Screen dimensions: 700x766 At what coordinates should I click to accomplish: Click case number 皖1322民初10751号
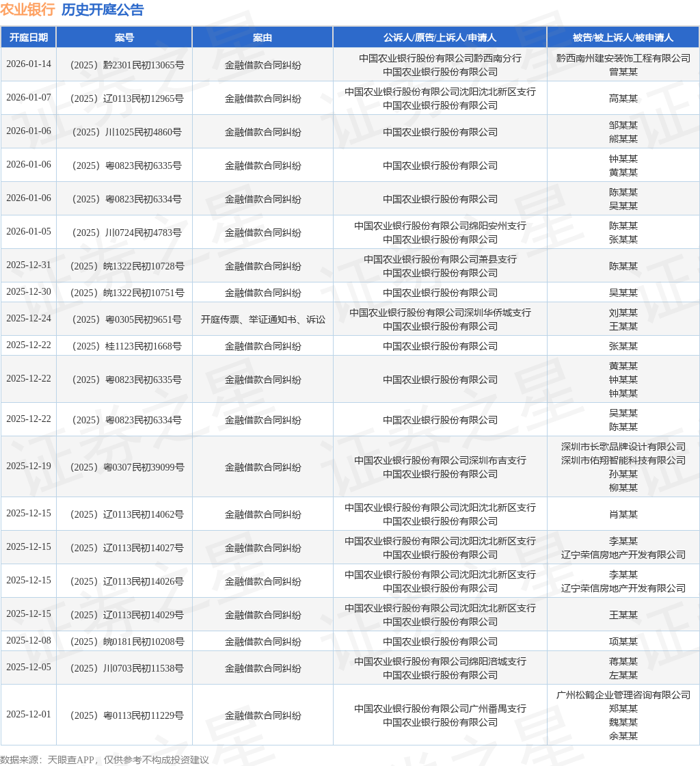click(x=127, y=293)
